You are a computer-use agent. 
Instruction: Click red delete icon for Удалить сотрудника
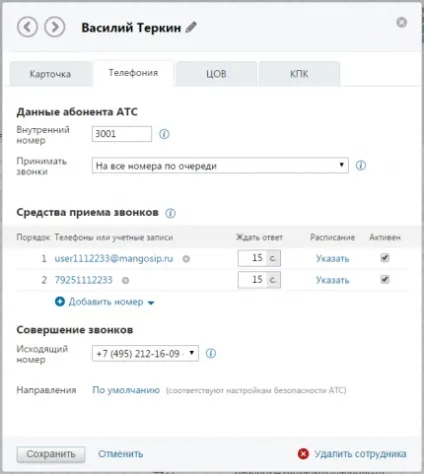click(x=303, y=454)
